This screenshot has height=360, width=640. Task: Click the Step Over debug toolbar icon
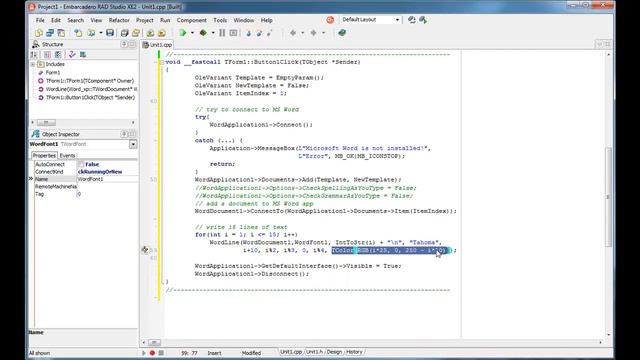click(259, 33)
